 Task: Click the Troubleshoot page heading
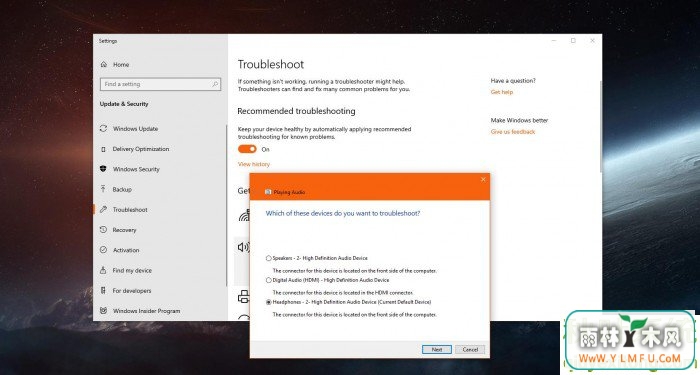(271, 64)
